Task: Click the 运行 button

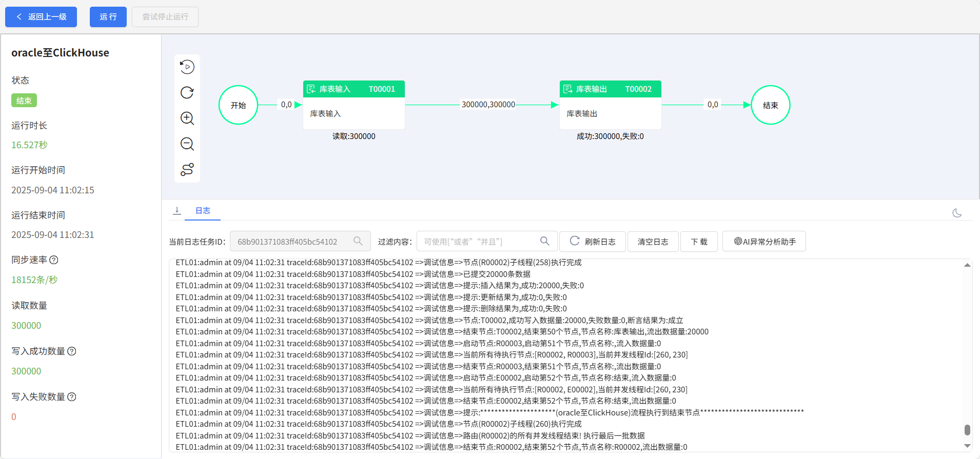Action: [108, 17]
